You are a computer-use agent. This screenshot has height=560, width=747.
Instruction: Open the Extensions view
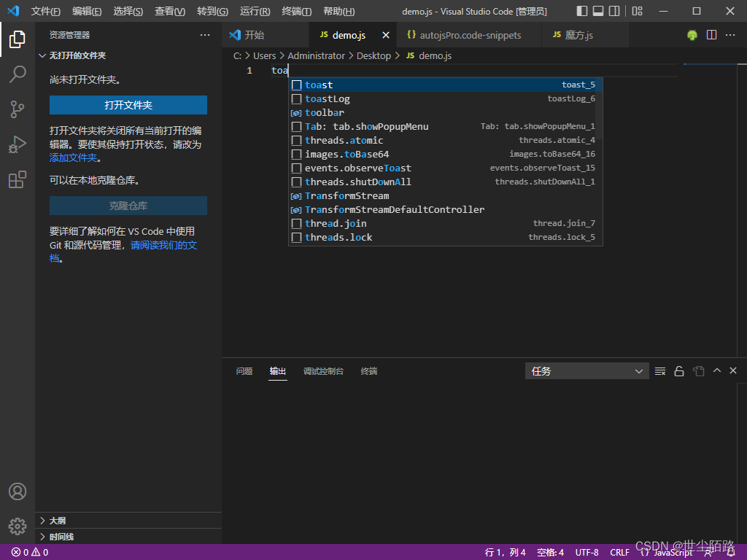click(x=18, y=179)
